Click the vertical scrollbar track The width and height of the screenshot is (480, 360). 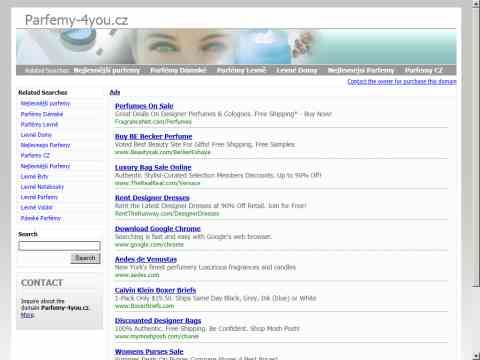476,319
